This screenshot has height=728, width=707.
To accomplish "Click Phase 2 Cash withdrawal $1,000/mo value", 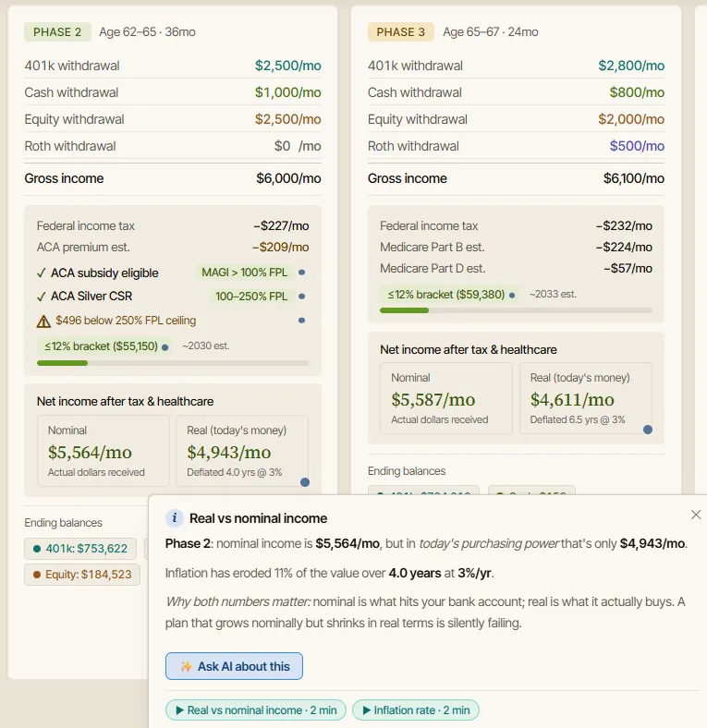I will pos(288,92).
